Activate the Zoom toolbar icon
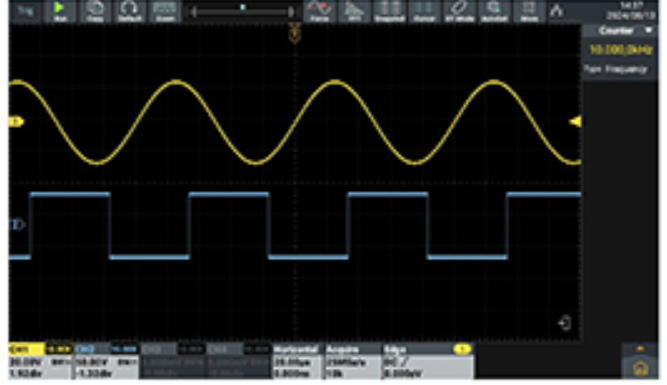Screen dimensions: 667x385 (165, 11)
